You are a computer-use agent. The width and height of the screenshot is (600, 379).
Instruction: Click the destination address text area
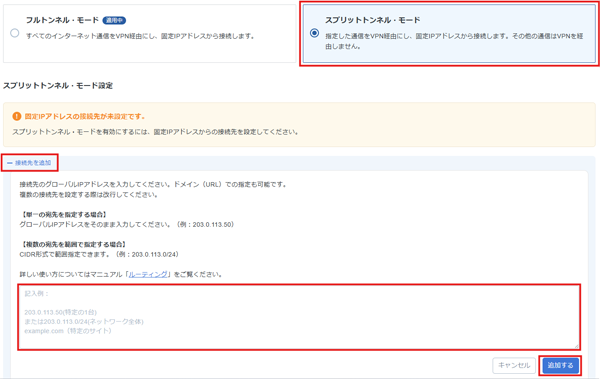pyautogui.click(x=299, y=317)
